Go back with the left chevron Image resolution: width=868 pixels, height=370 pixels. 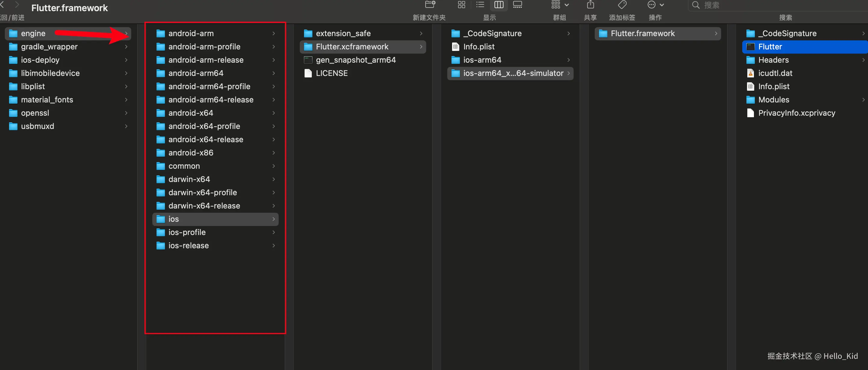pos(2,5)
